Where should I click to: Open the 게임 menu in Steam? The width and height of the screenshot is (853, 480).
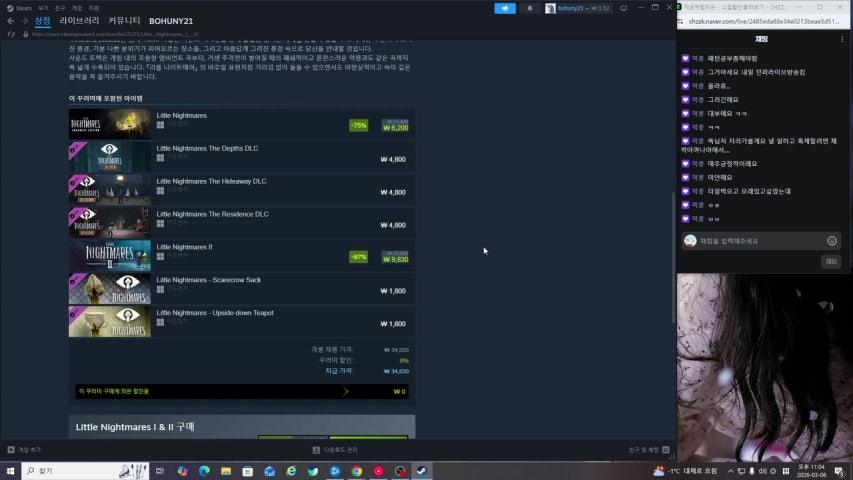click(x=77, y=8)
